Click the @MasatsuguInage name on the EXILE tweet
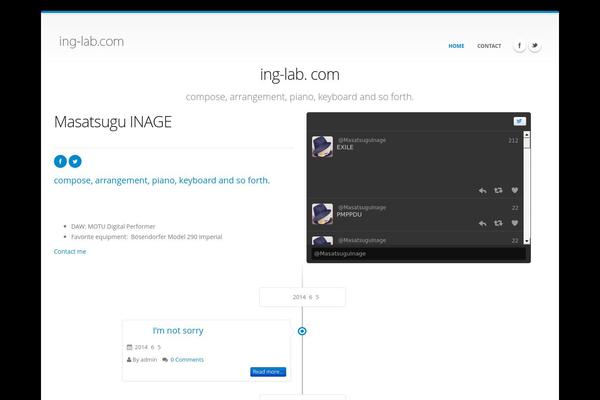 362,140
